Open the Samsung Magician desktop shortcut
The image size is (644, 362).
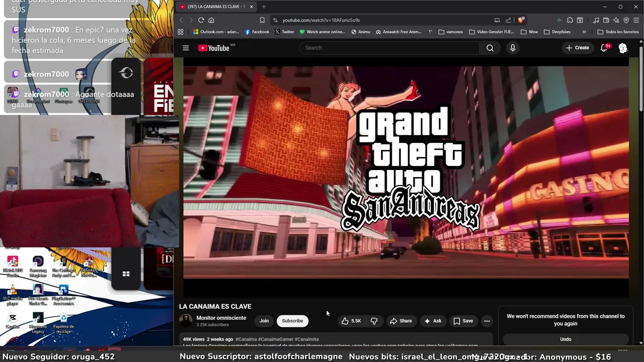click(x=38, y=266)
